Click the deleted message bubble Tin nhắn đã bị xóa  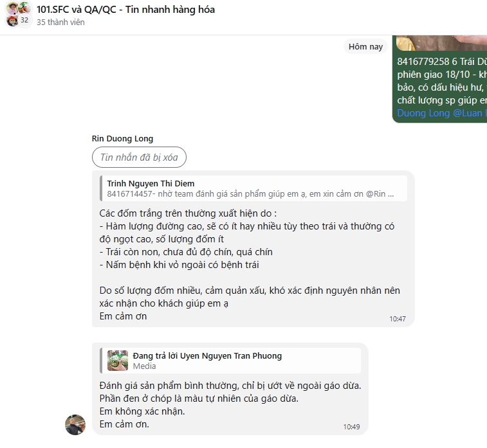click(139, 157)
